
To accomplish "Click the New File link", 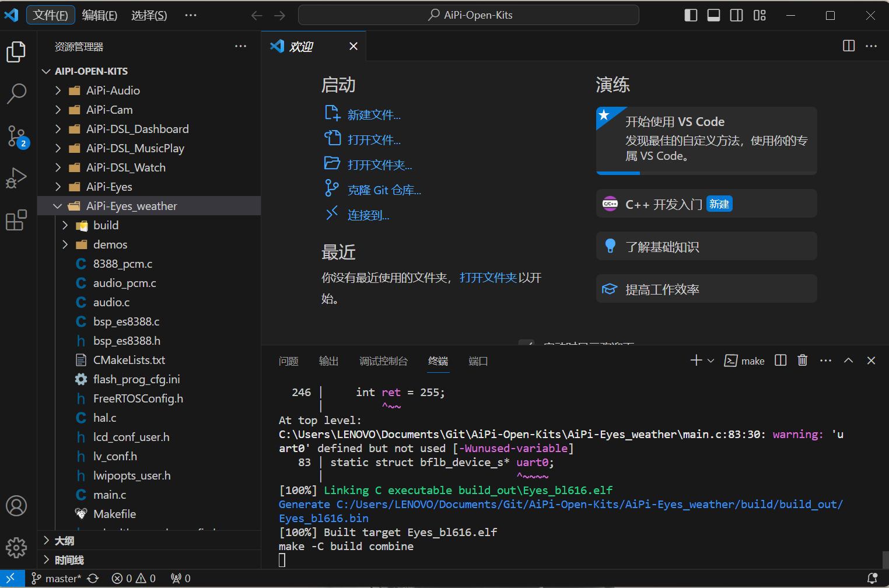I will 363,114.
